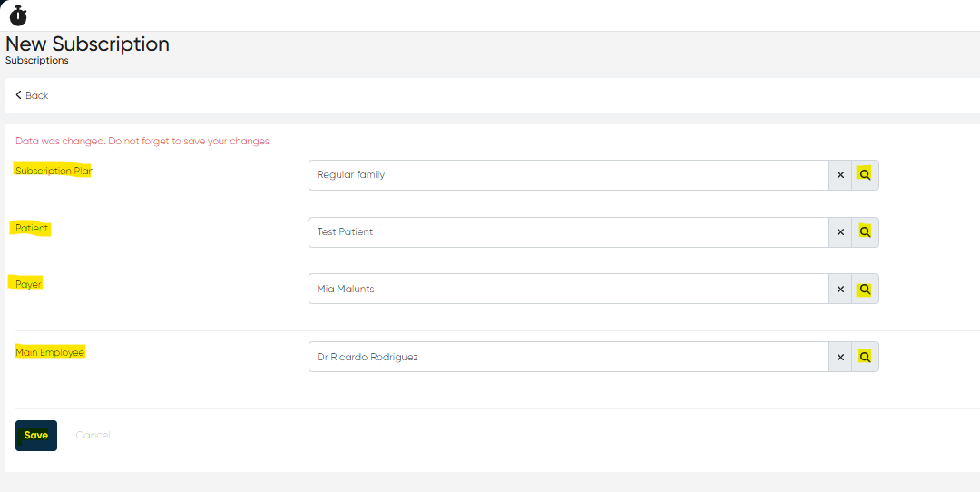Click the Main Employee input field
This screenshot has width=980, height=492.
click(568, 358)
